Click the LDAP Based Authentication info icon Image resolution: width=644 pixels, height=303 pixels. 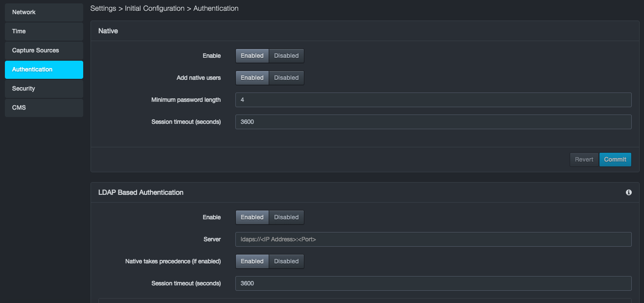pyautogui.click(x=629, y=192)
